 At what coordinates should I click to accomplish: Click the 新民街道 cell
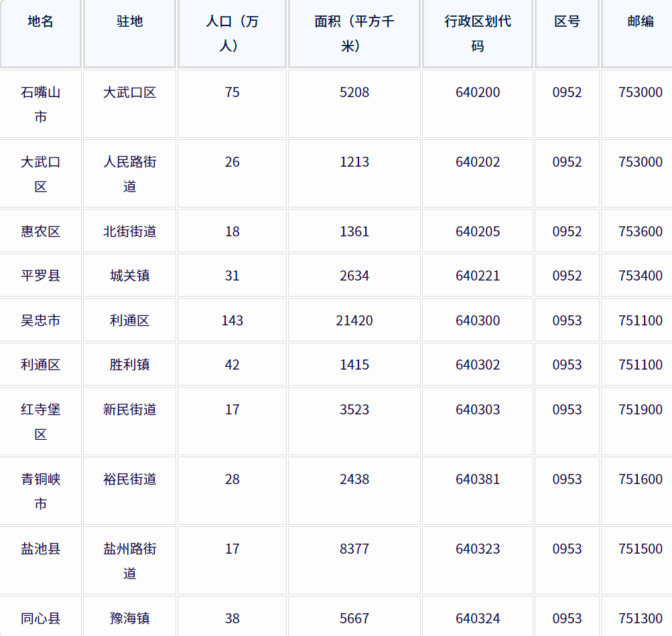click(129, 421)
